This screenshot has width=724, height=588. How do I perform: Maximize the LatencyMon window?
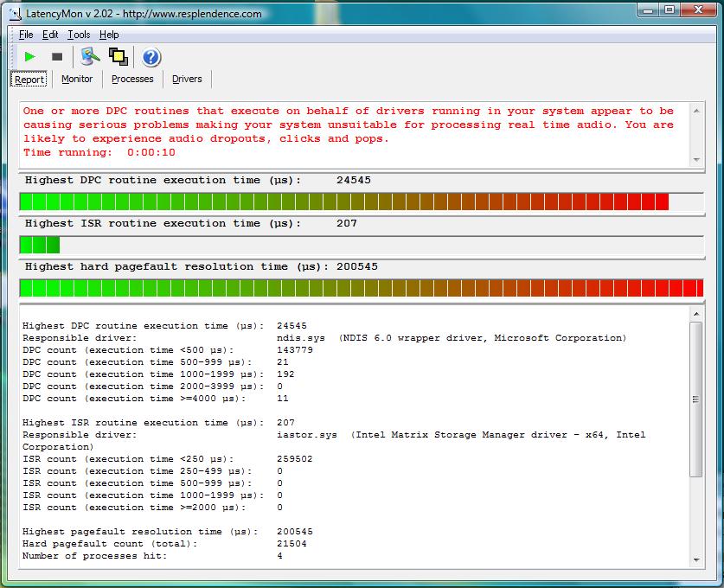(x=669, y=10)
